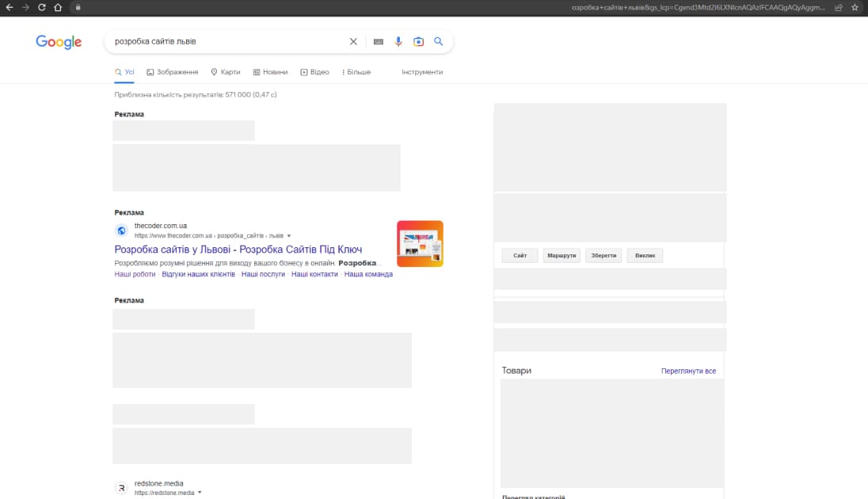Go to the browser home page
This screenshot has height=499, width=868.
tap(58, 7)
